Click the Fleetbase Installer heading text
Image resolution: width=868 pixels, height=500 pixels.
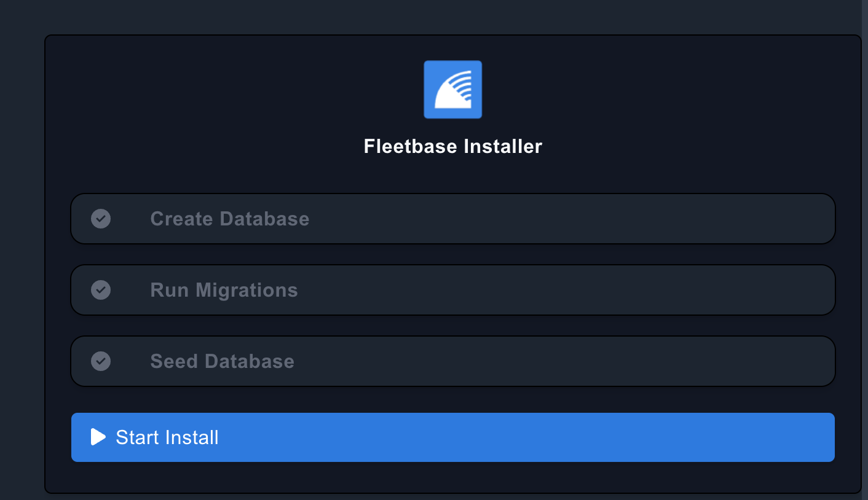coord(453,147)
